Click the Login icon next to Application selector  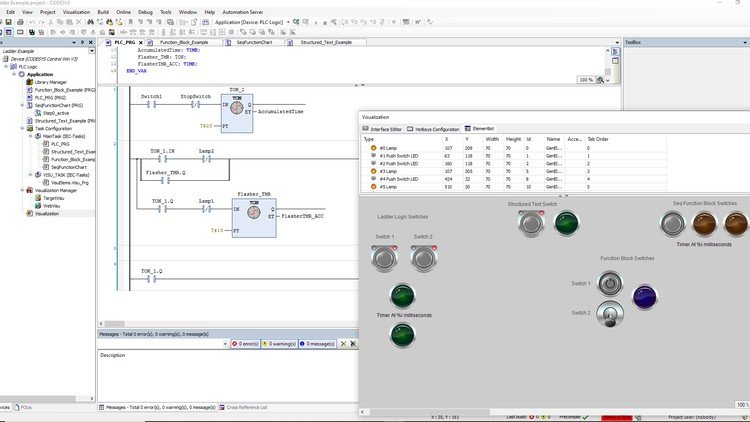296,22
